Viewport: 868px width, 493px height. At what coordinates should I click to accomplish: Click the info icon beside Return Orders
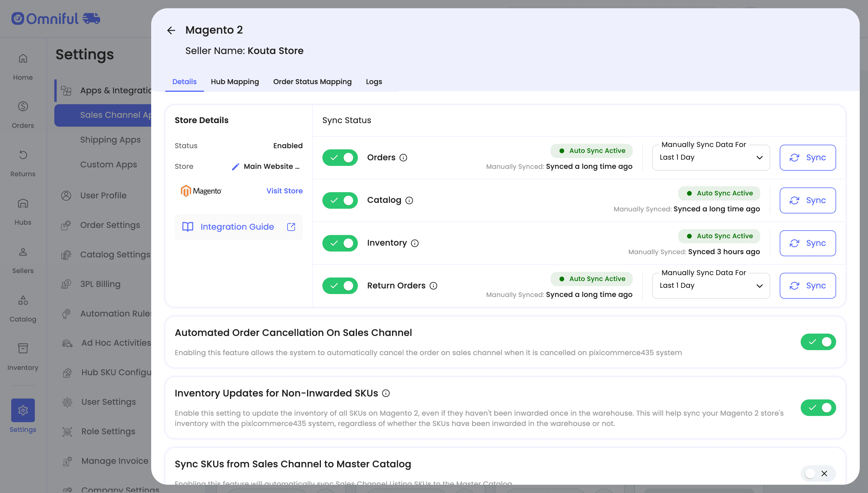click(433, 286)
